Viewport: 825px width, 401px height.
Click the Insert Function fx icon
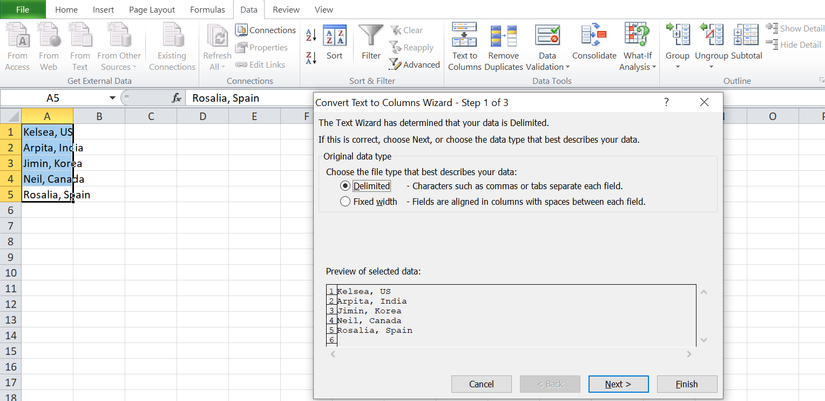tap(177, 98)
